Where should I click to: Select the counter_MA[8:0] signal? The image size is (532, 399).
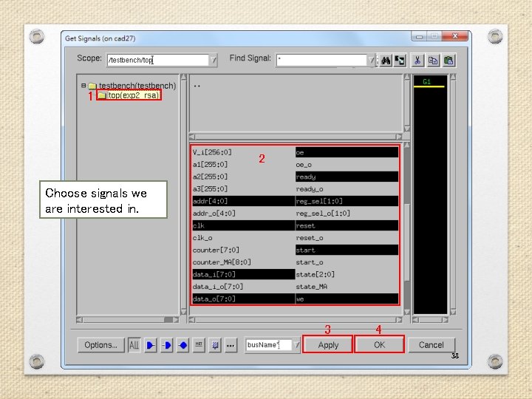pyautogui.click(x=244, y=262)
